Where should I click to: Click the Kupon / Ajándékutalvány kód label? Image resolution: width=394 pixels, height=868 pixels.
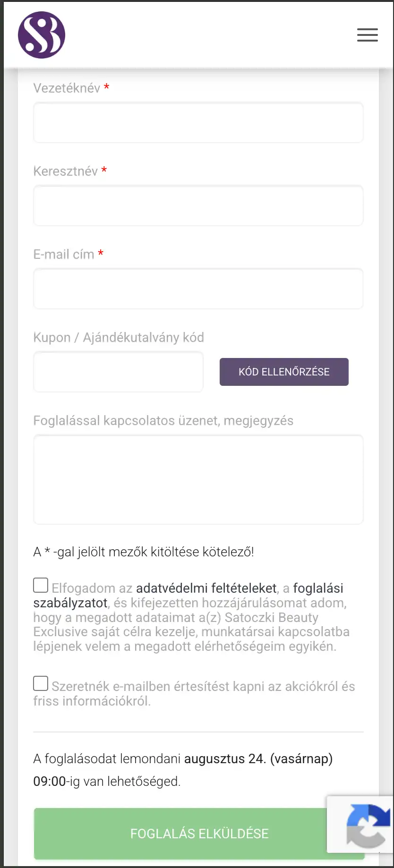tap(118, 337)
